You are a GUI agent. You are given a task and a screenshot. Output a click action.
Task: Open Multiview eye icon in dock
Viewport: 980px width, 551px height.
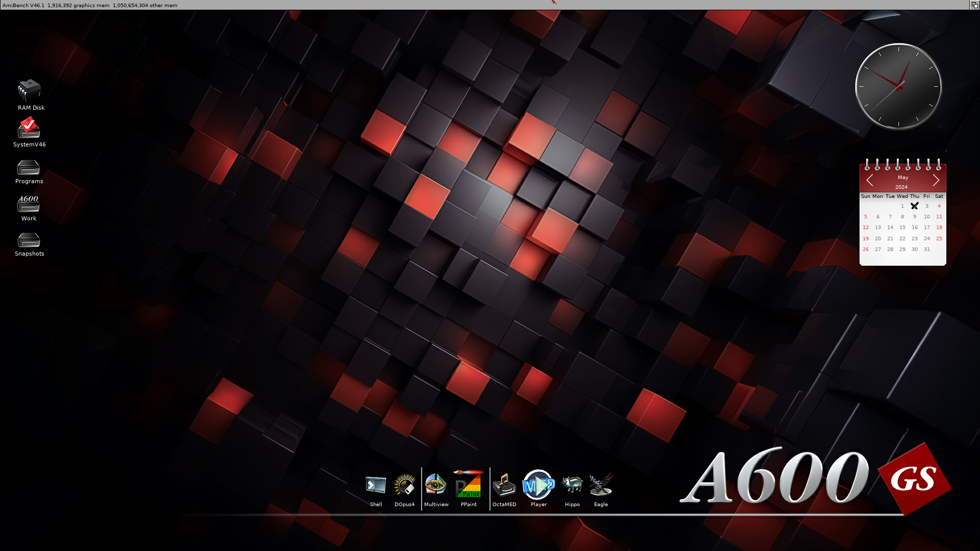436,484
